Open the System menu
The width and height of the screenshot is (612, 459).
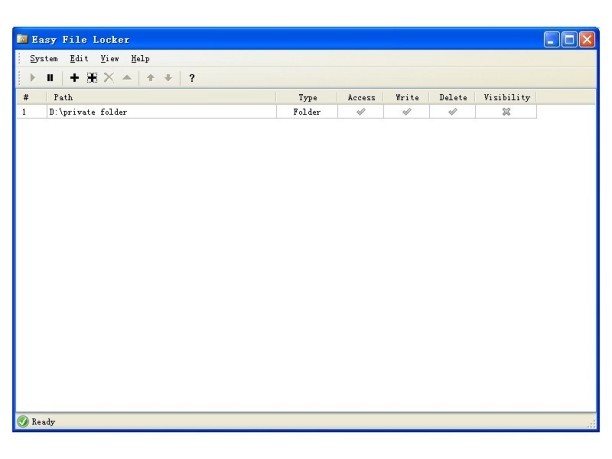44,59
